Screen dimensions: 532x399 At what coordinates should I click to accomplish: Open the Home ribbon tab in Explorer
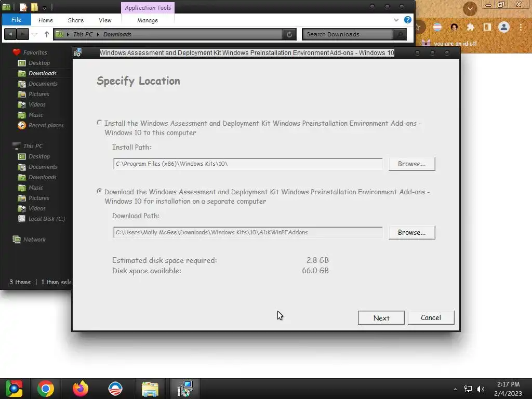(46, 20)
